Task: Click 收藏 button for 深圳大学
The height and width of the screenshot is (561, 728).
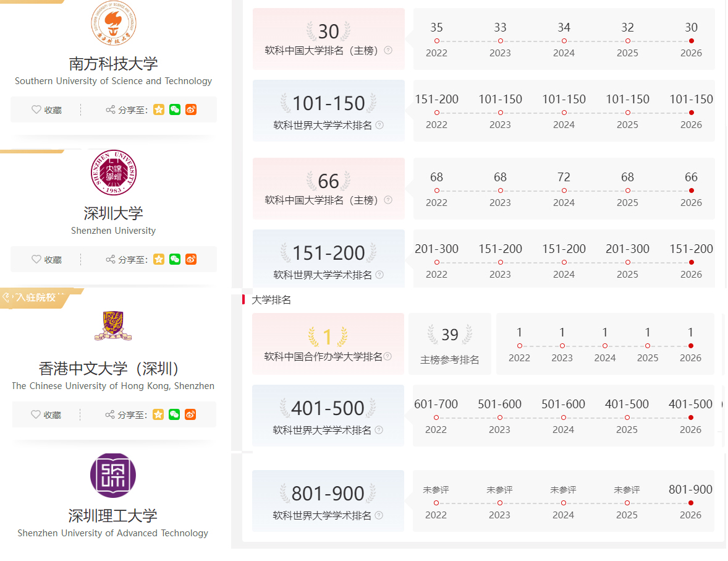Action: pos(46,259)
